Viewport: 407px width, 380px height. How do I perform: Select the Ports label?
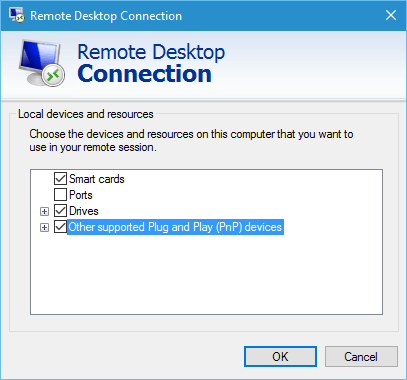pyautogui.click(x=81, y=195)
